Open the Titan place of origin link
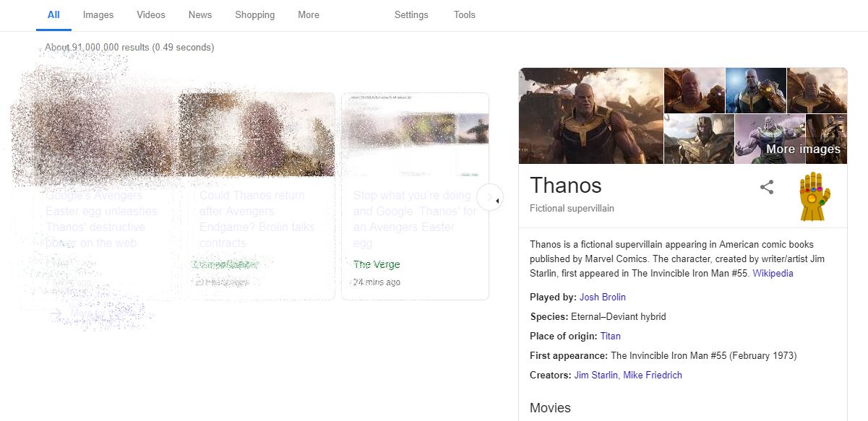The width and height of the screenshot is (868, 421). [610, 336]
